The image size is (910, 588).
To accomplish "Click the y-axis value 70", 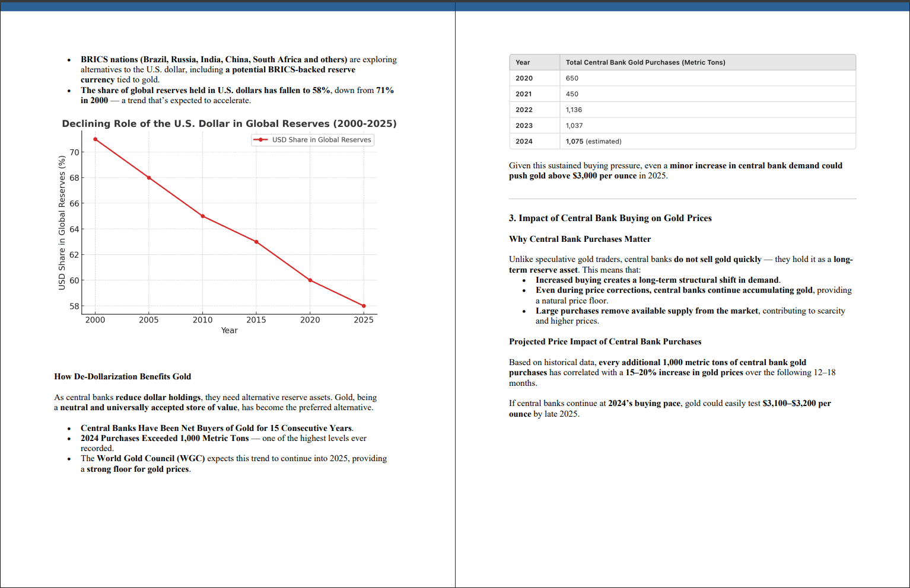I will coord(74,152).
